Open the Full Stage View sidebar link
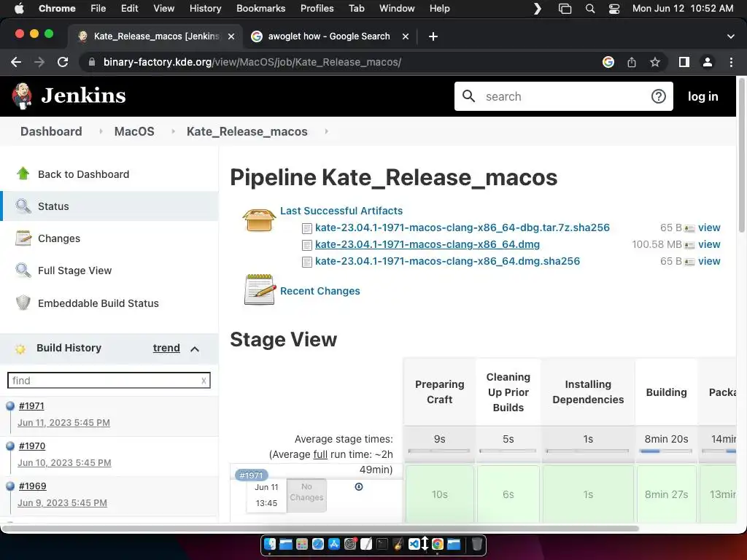The image size is (747, 560). [x=75, y=271]
